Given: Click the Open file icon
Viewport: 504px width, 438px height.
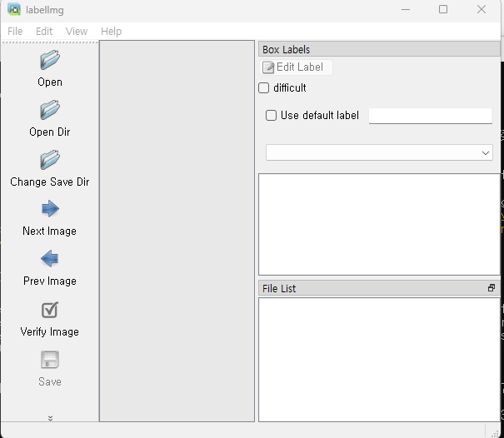Looking at the screenshot, I should (x=50, y=60).
